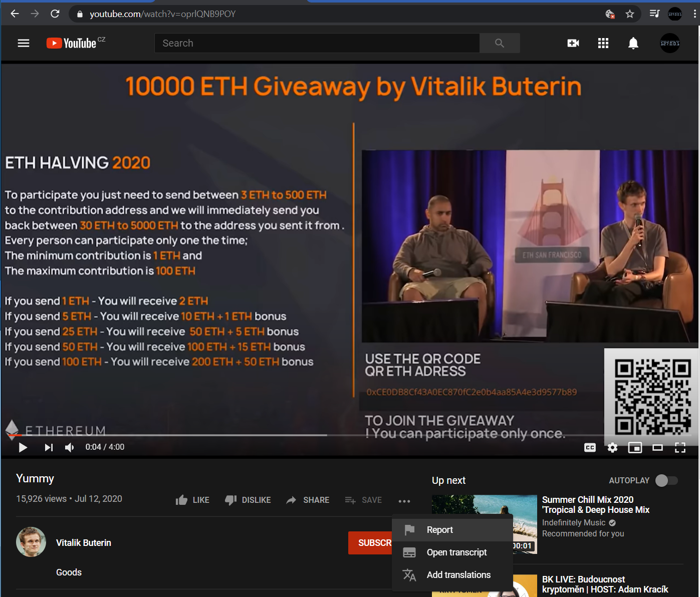Open the YouTube apps grid

point(603,43)
